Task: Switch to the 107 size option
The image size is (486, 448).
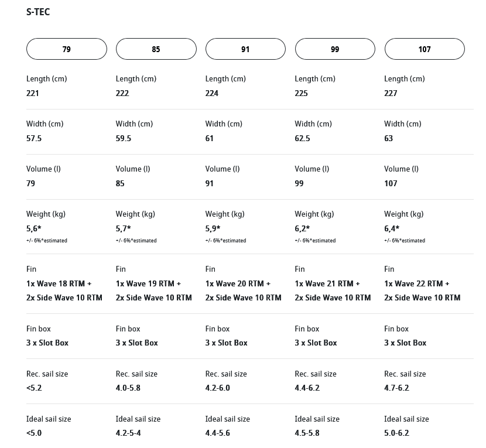Action: click(x=425, y=49)
